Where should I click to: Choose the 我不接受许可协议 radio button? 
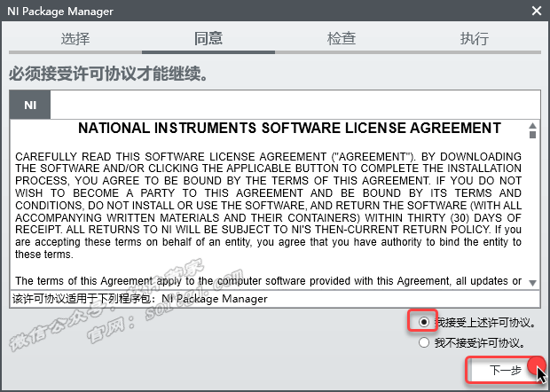point(424,342)
